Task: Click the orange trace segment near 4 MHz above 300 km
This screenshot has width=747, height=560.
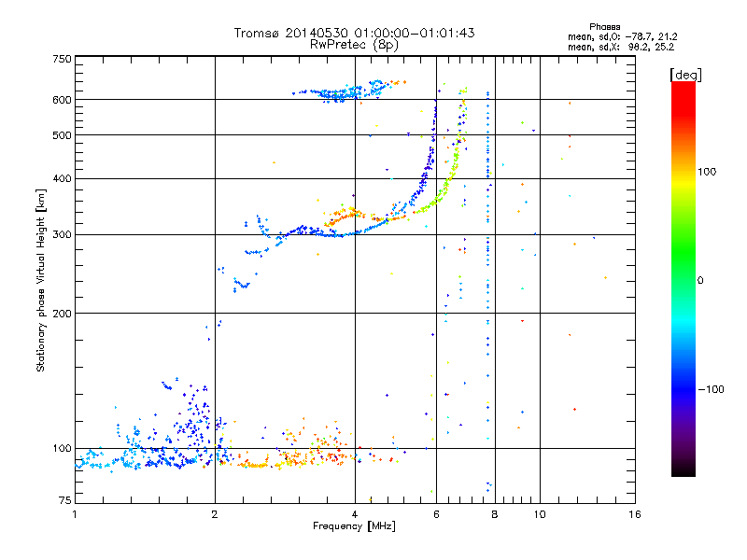Action: point(344,216)
